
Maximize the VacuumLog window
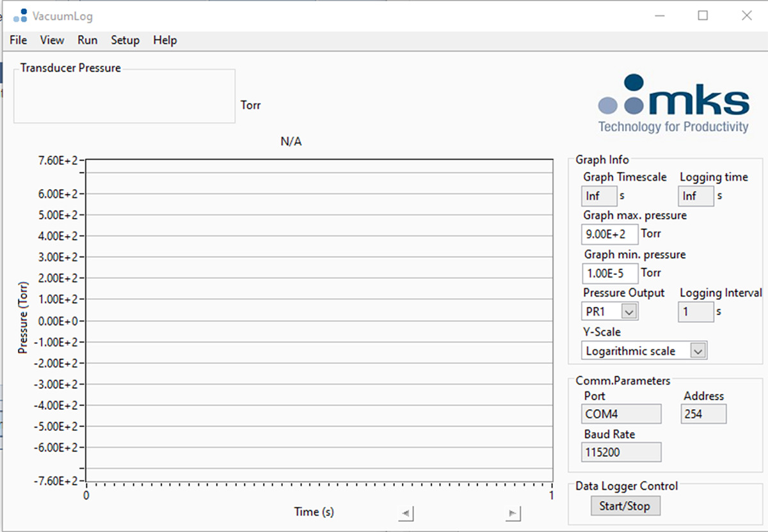click(703, 16)
